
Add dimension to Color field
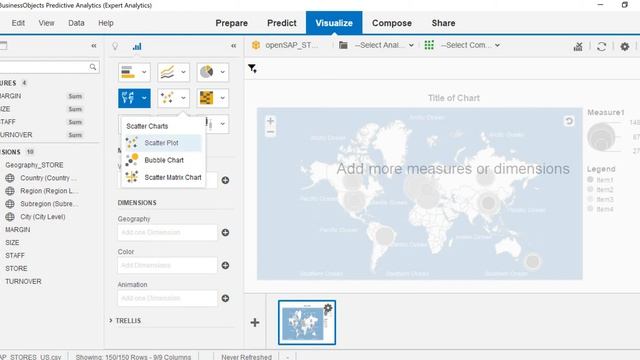(x=225, y=265)
